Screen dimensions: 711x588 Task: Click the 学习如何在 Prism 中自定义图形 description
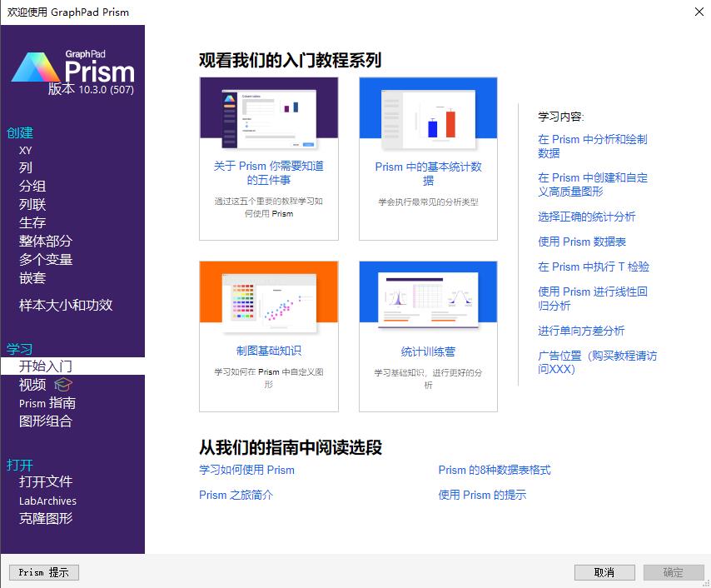(x=269, y=378)
